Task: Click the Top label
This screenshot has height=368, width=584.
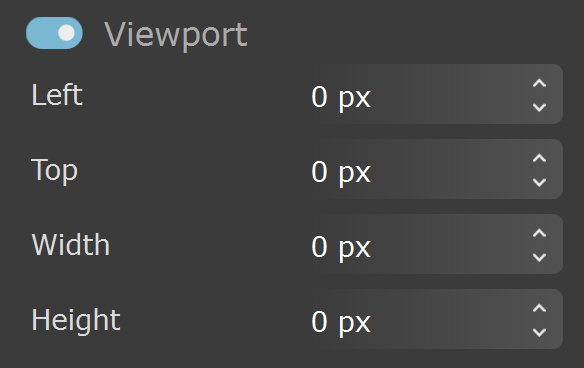Action: tap(54, 171)
